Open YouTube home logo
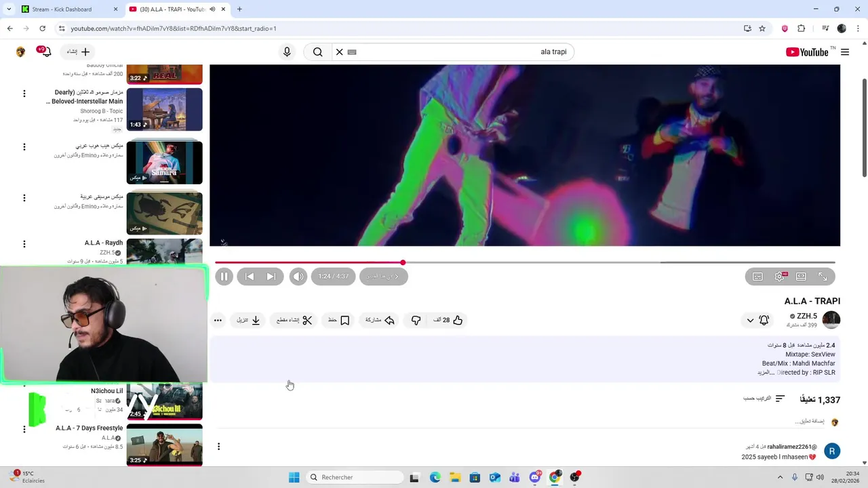The width and height of the screenshot is (868, 488). pyautogui.click(x=807, y=52)
